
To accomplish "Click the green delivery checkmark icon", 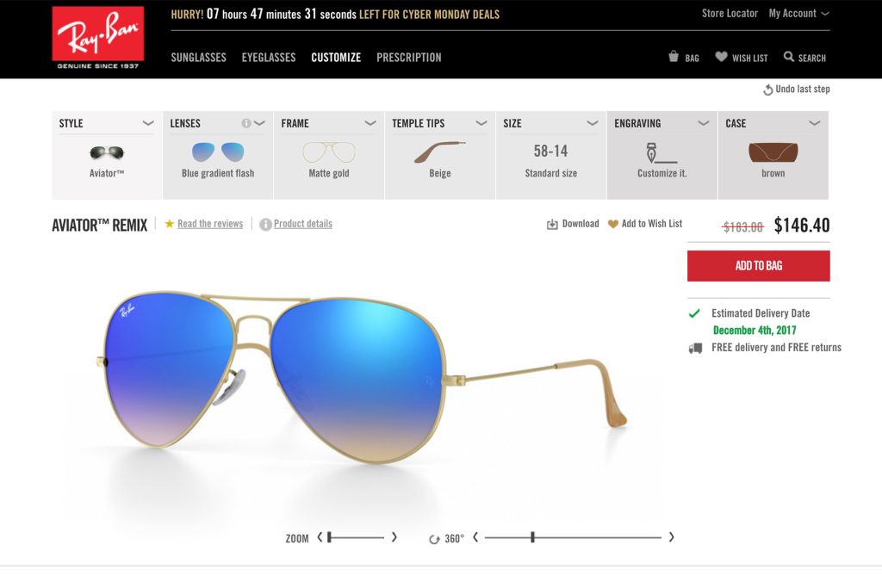I will tap(695, 313).
